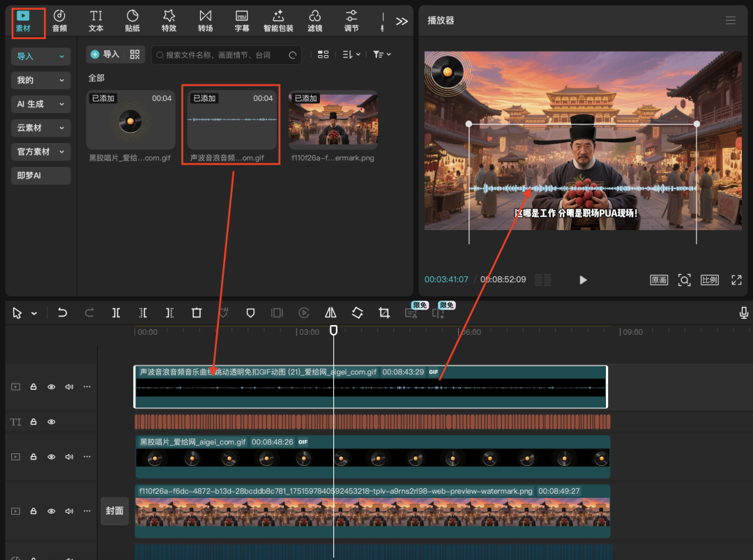Expand the 云素材 sidebar section
The height and width of the screenshot is (560, 753).
pos(41,128)
